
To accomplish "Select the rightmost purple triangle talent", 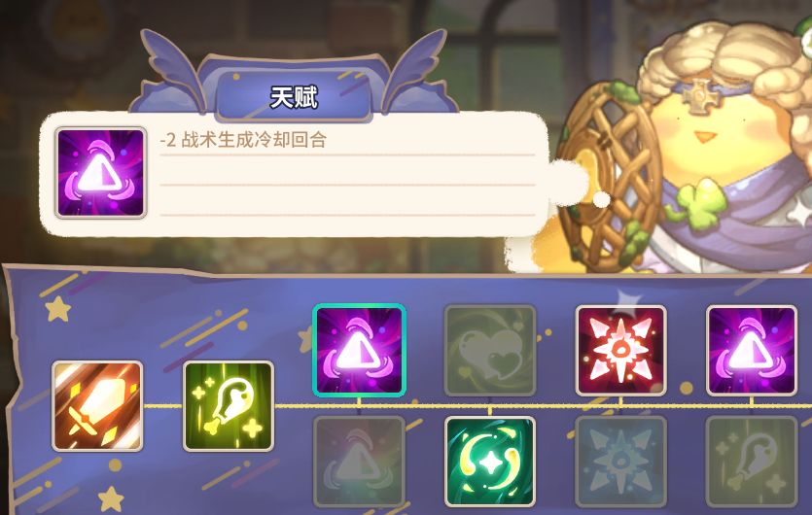I will (752, 351).
